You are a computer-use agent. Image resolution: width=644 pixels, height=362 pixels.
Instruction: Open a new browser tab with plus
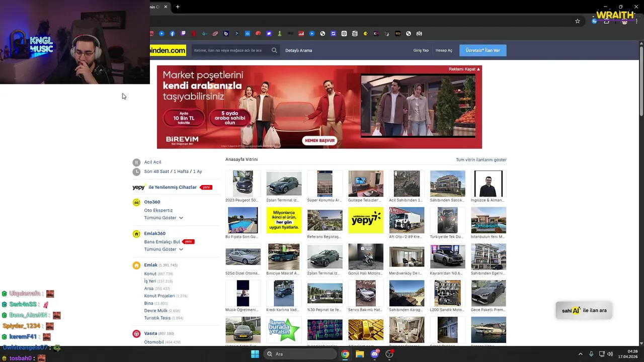coord(178,7)
